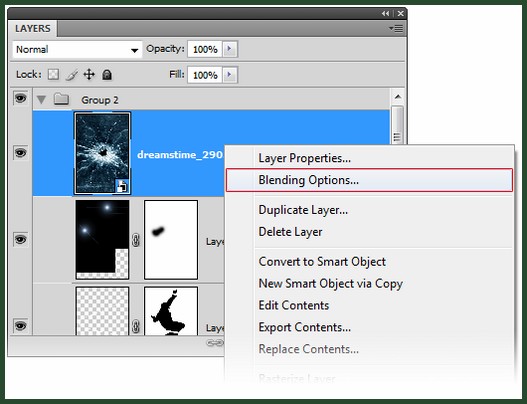Screen dimensions: 527x404
Task: Click the lock all padlock icon
Action: pyautogui.click(x=107, y=75)
